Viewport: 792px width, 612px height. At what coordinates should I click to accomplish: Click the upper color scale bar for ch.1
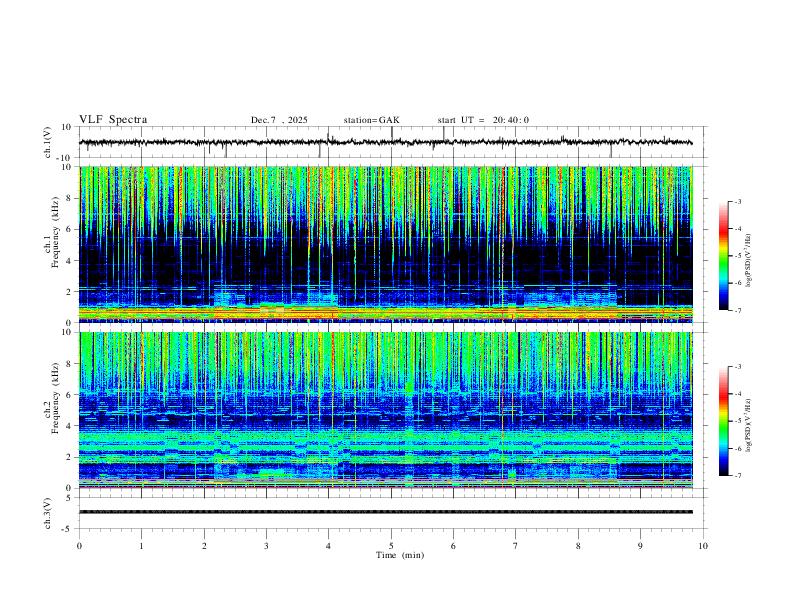tap(723, 256)
